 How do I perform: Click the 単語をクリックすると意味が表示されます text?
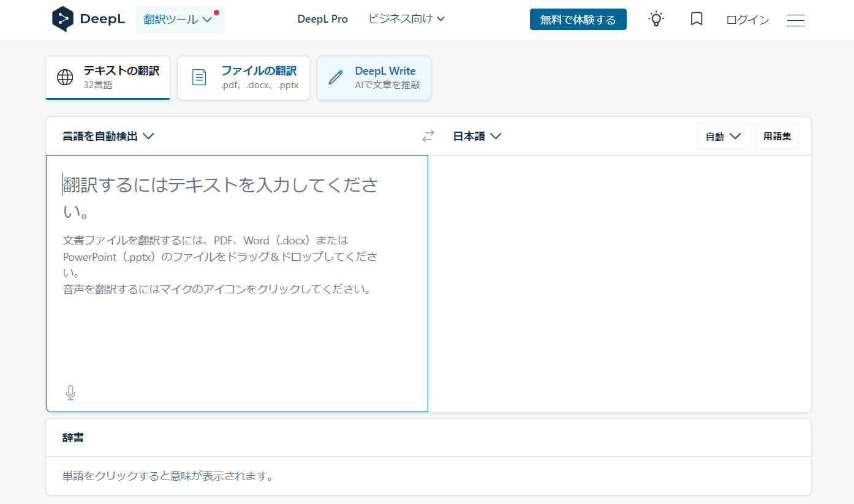pyautogui.click(x=168, y=476)
